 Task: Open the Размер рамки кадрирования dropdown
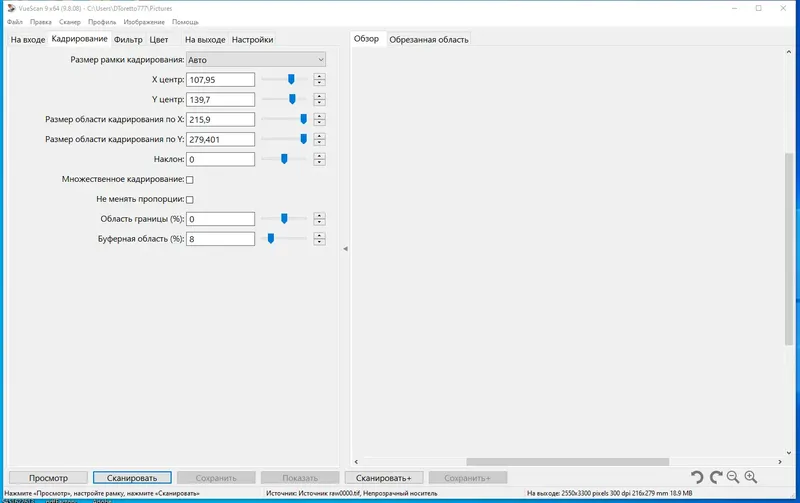click(256, 60)
